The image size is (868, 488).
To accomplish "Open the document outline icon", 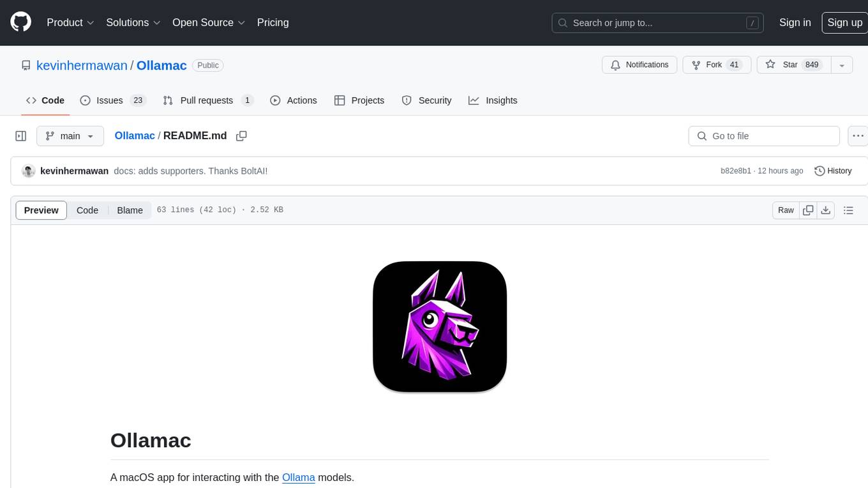I will coord(848,210).
